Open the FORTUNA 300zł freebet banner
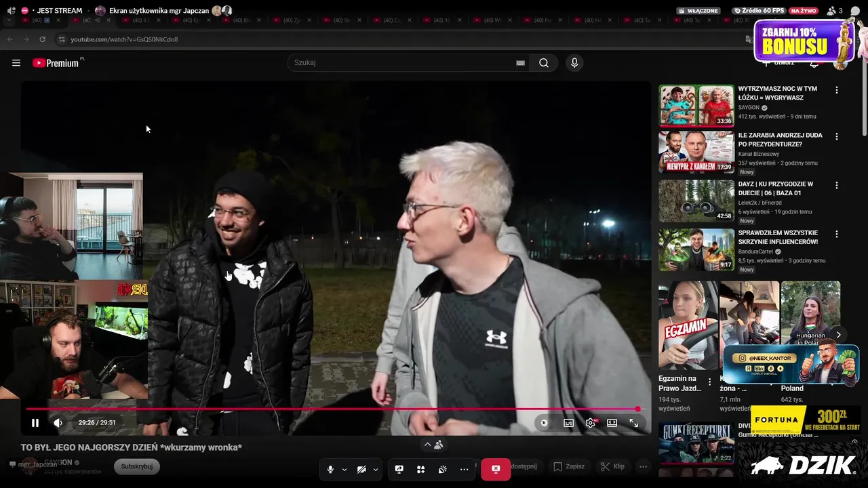This screenshot has width=868, height=488. pyautogui.click(x=806, y=421)
